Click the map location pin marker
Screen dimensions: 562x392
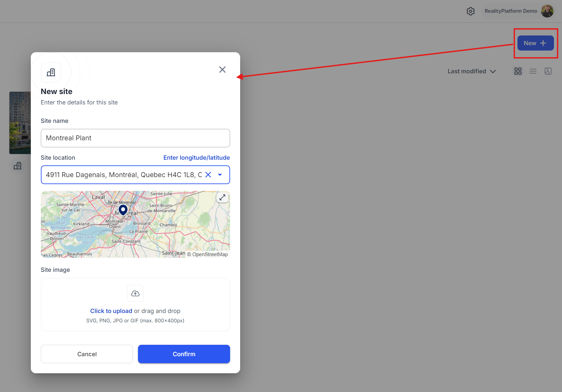[x=123, y=210]
